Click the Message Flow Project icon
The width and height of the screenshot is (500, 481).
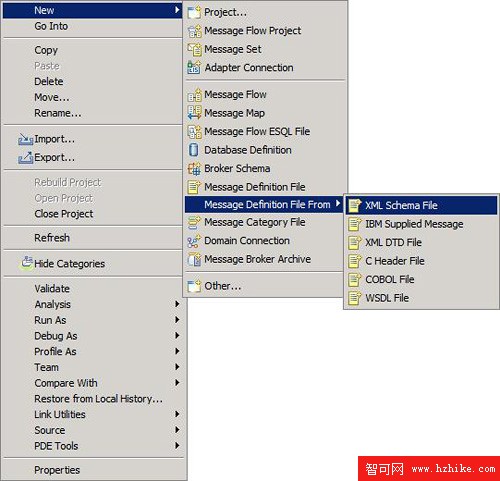coord(194,31)
